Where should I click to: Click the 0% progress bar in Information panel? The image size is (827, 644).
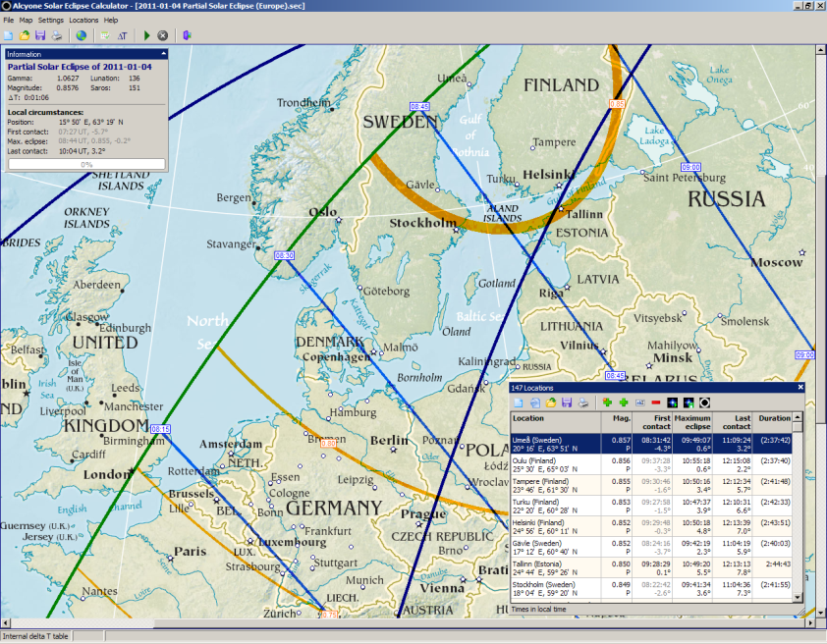click(86, 164)
